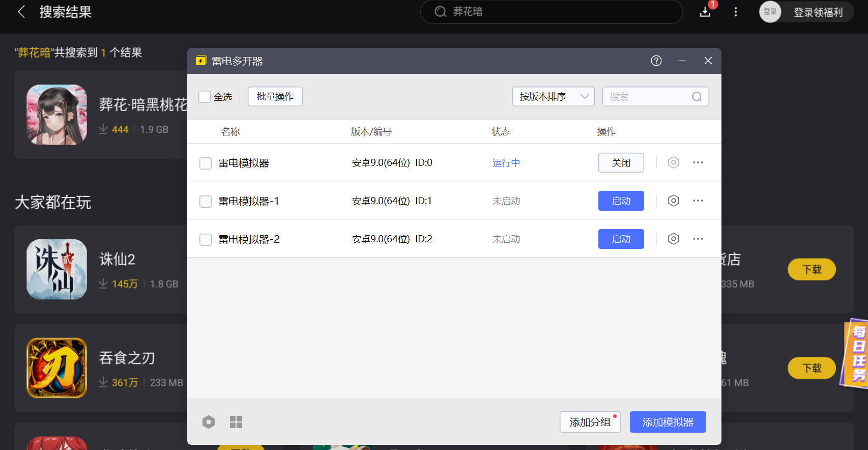The image size is (868, 450).
Task: Click the 雷电多开器 logo icon
Action: click(x=201, y=61)
